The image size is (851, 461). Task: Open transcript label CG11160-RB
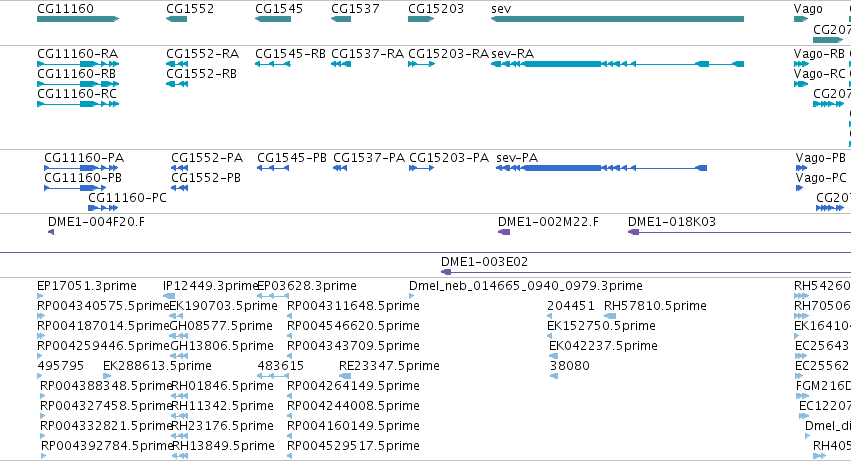[77, 74]
